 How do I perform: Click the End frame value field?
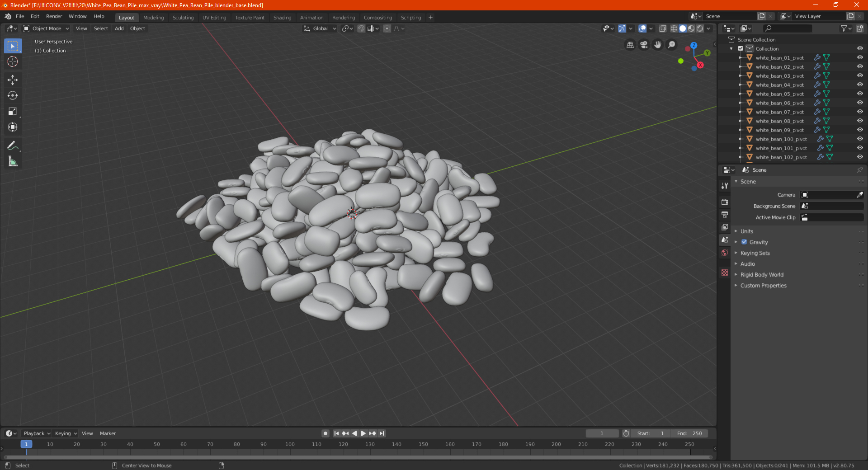689,433
